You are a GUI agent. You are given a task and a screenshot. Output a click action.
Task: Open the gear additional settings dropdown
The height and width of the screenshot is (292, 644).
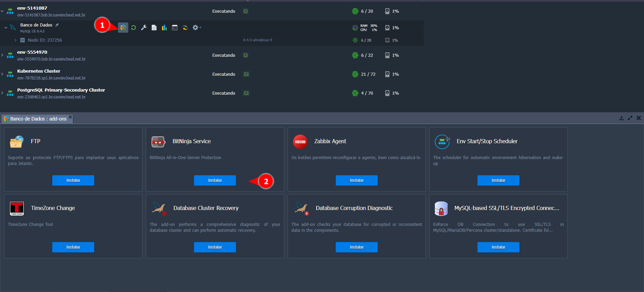(x=196, y=28)
